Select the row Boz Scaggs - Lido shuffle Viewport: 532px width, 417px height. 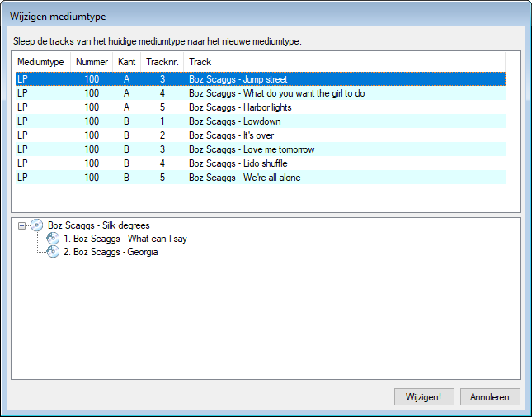(x=261, y=163)
